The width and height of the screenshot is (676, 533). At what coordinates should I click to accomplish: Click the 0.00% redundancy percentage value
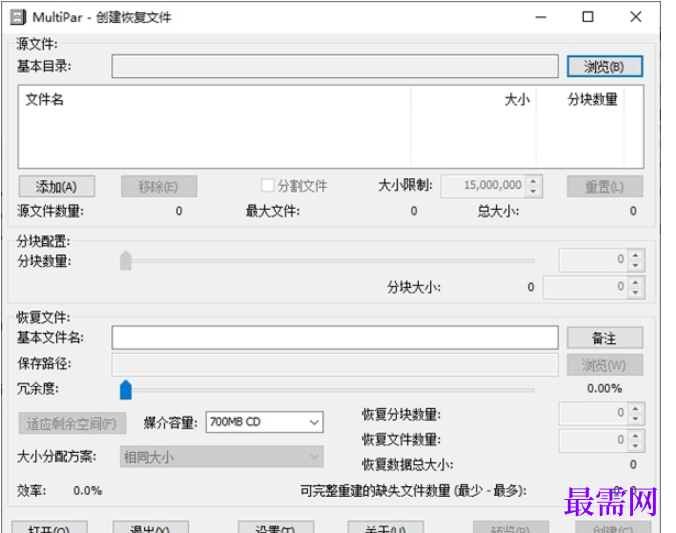pos(604,389)
